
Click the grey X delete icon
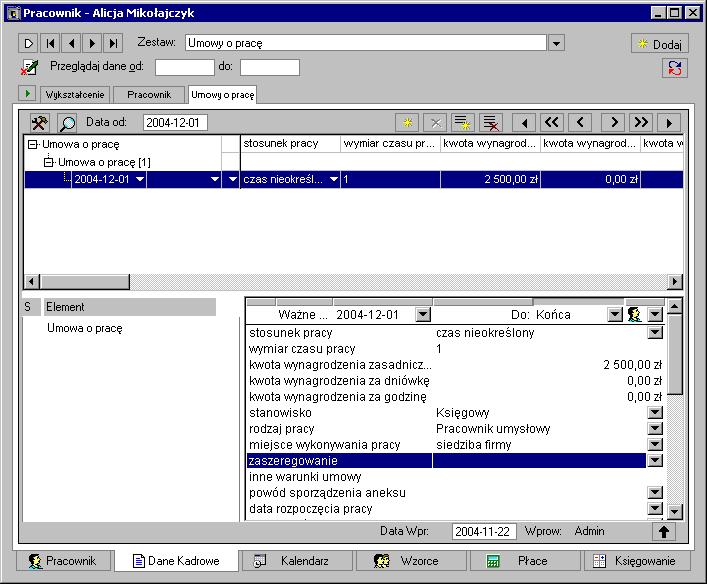436,123
